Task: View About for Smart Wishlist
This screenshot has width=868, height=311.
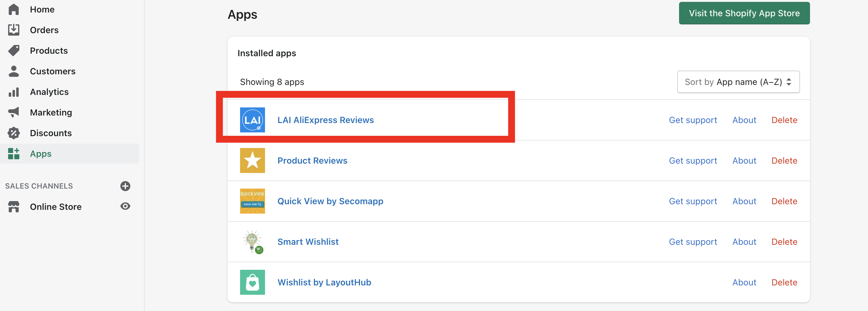Action: 744,241
